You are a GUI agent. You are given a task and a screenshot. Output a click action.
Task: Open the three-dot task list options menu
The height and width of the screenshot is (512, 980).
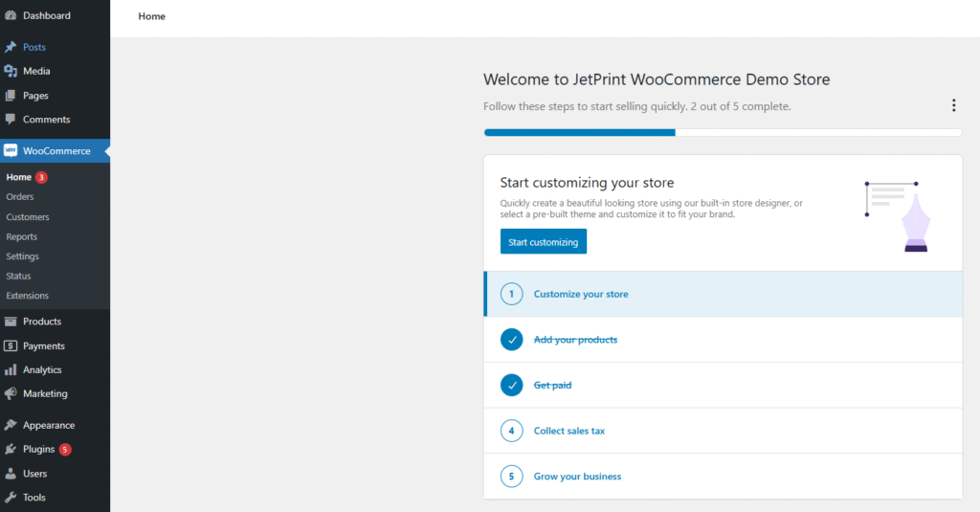(x=953, y=105)
